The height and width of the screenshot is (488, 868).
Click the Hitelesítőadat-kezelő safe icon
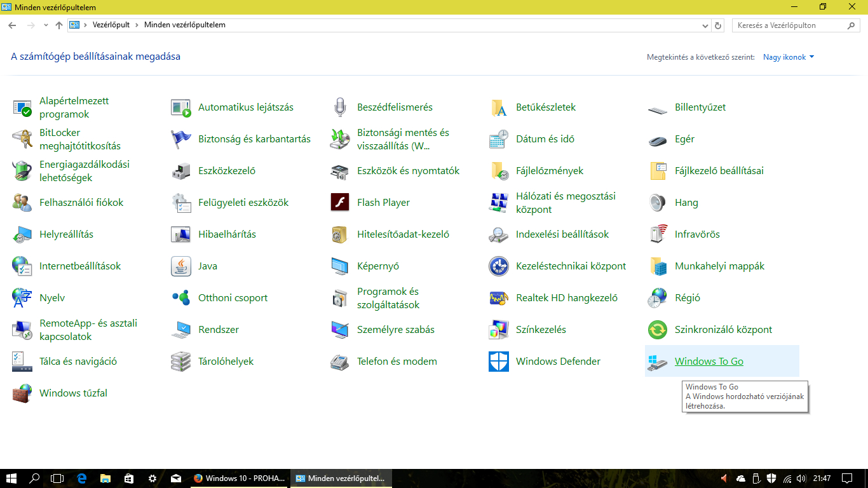[x=340, y=234]
